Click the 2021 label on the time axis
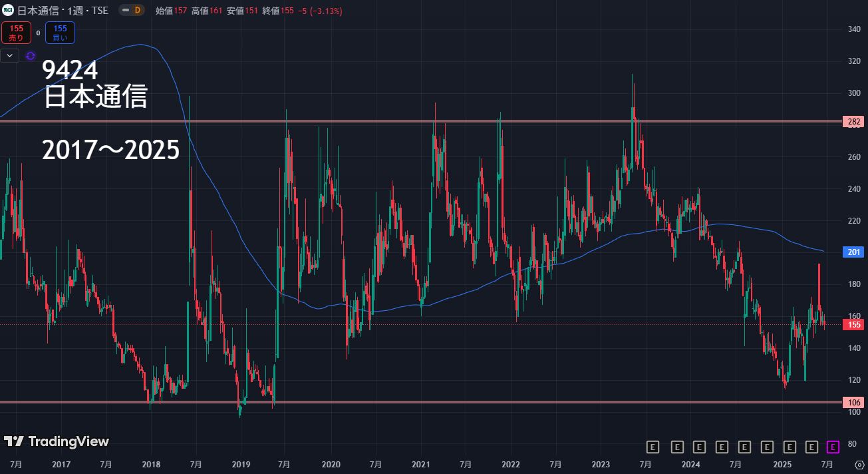This screenshot has height=474, width=868. pos(421,464)
